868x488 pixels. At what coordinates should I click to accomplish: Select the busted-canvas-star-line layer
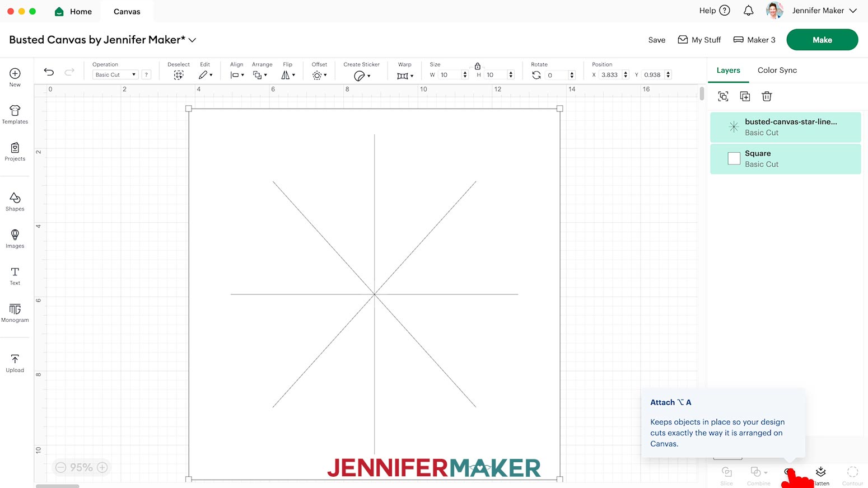pyautogui.click(x=786, y=127)
